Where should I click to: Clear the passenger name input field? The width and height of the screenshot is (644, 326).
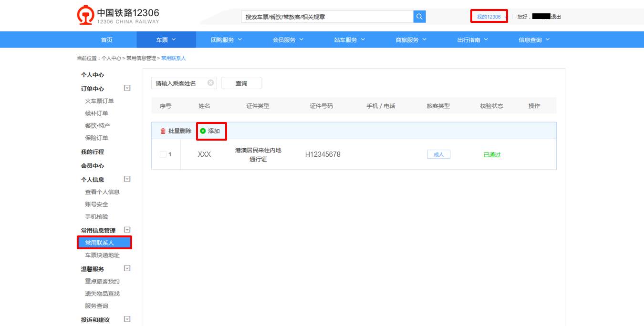pos(210,83)
